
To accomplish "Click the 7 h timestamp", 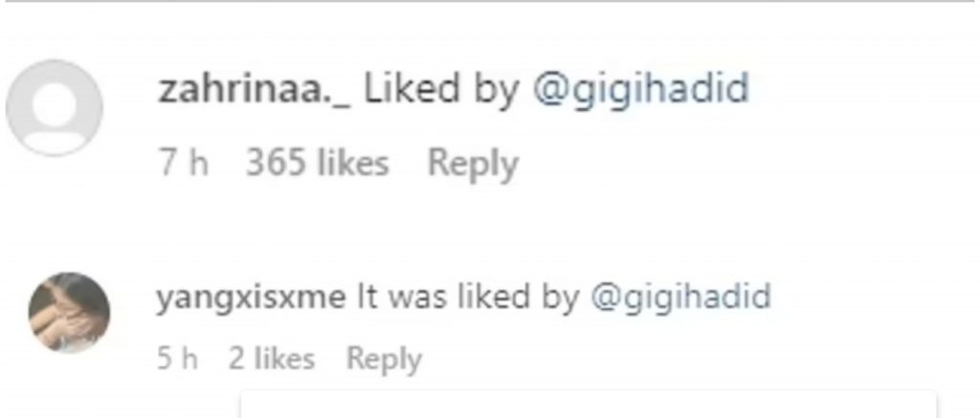I will [184, 164].
